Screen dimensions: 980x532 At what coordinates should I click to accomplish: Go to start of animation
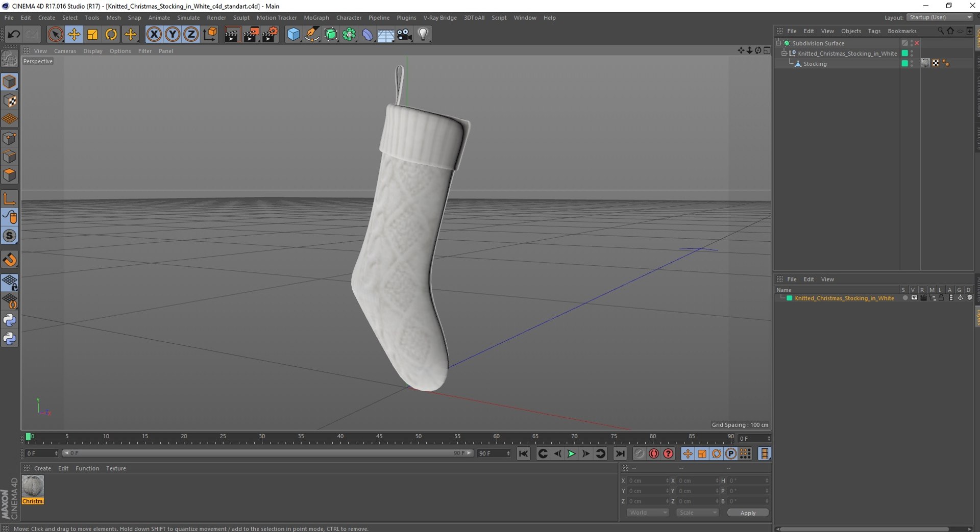pos(523,453)
